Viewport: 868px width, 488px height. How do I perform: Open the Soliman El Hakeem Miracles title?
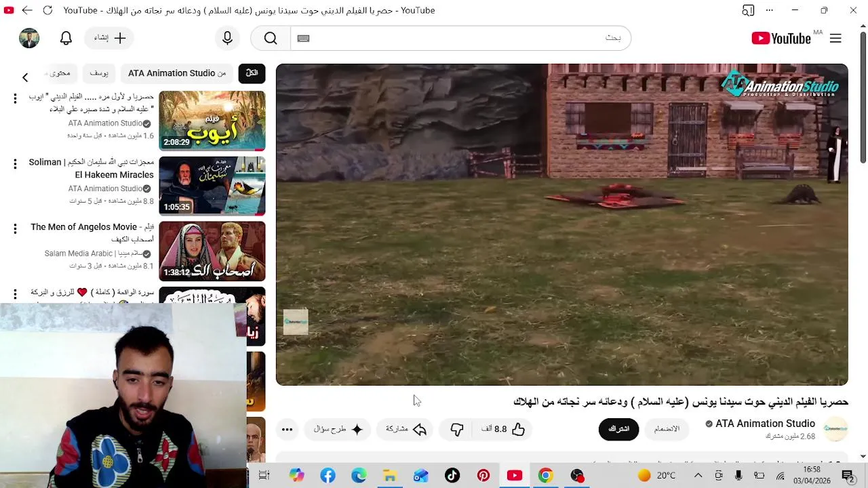point(92,168)
